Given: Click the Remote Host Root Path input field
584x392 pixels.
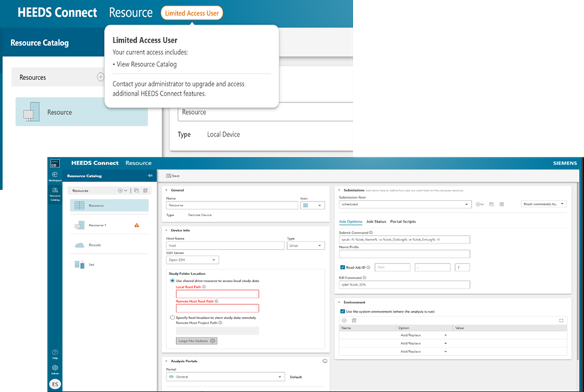Looking at the screenshot, I should (217, 308).
